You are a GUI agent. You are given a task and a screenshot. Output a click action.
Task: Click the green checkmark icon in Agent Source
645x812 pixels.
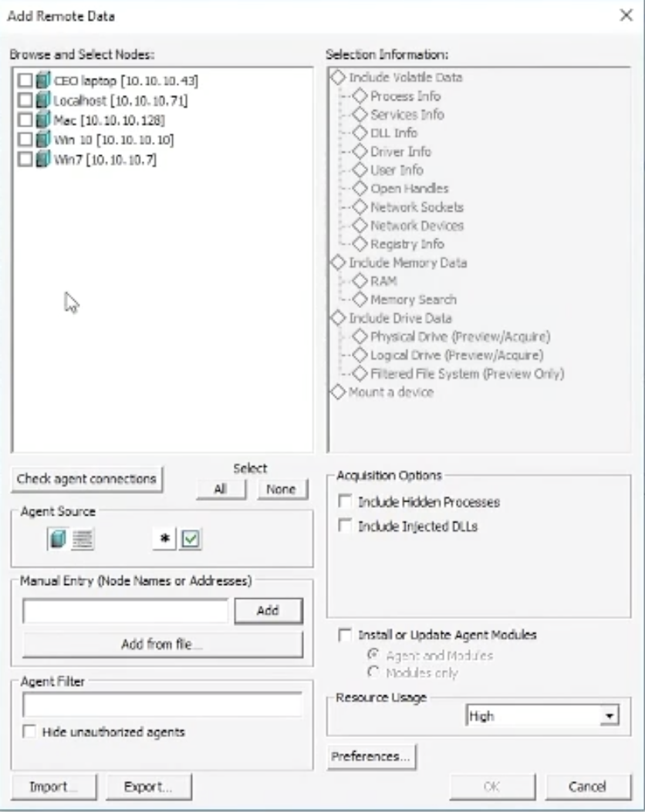point(190,540)
